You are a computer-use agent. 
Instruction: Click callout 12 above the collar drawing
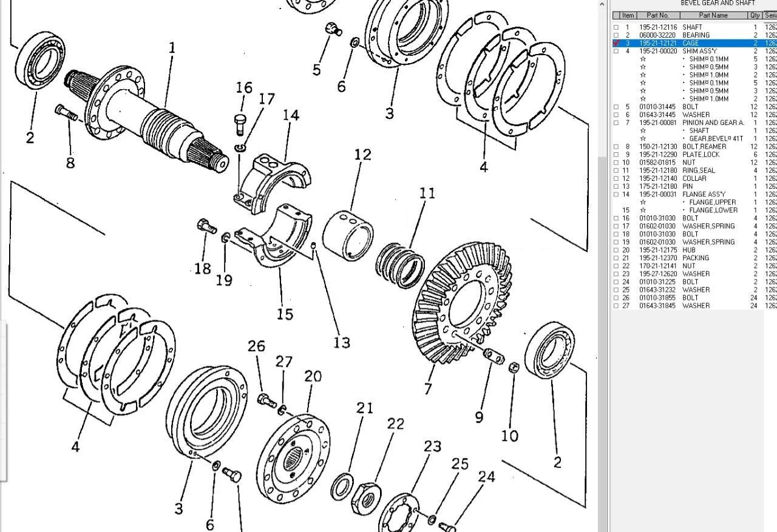click(362, 155)
